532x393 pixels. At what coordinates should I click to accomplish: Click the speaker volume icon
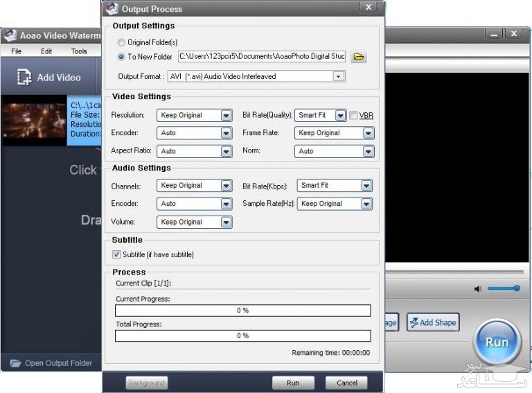coord(478,288)
